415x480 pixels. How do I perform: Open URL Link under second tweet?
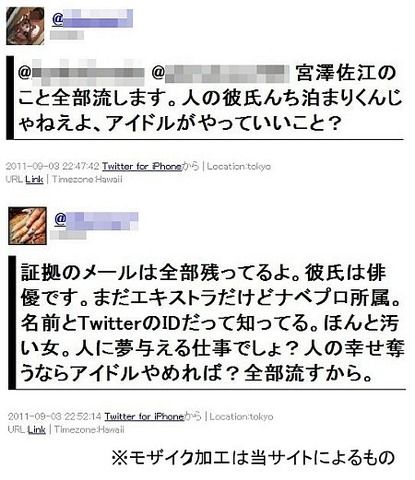point(36,429)
